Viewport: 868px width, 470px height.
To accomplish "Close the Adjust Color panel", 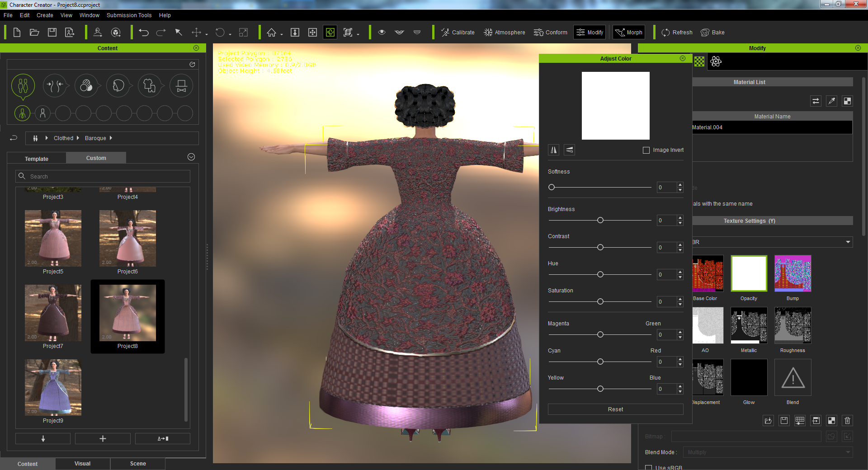I will tap(683, 58).
